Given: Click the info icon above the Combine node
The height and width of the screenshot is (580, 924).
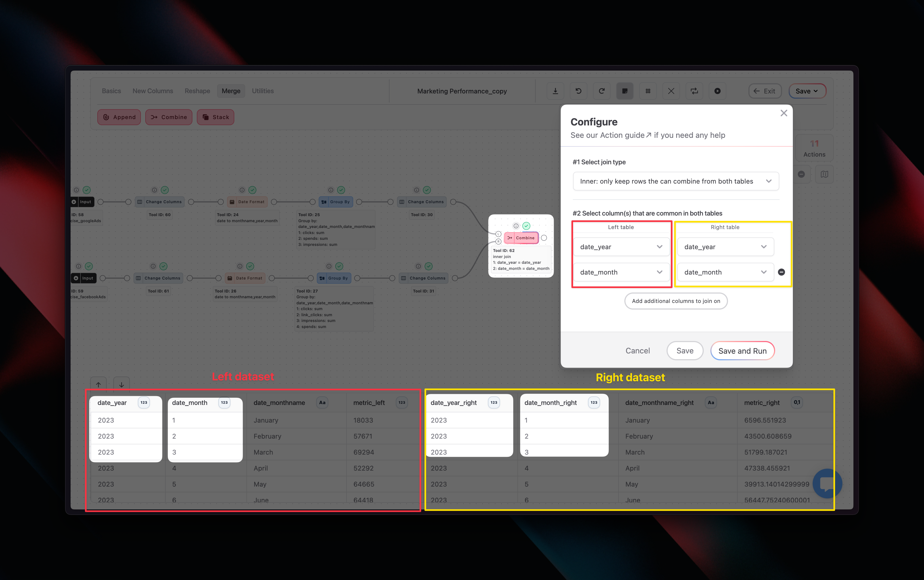Looking at the screenshot, I should 516,226.
